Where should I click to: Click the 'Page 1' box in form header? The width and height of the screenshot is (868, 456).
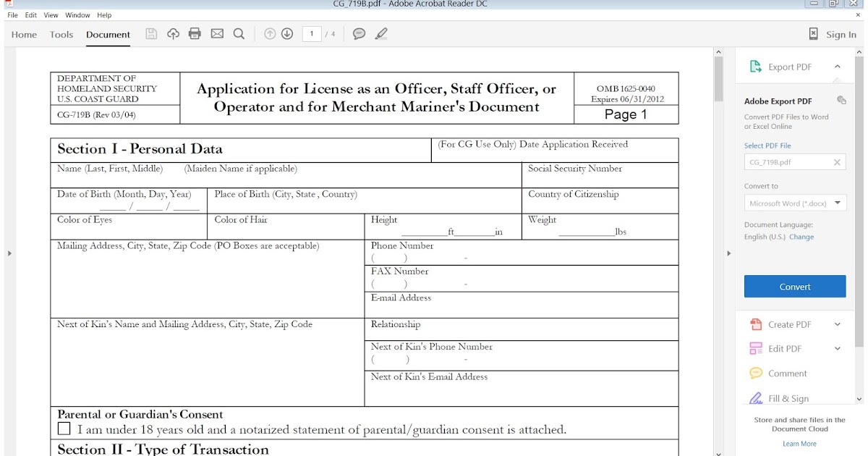(626, 114)
